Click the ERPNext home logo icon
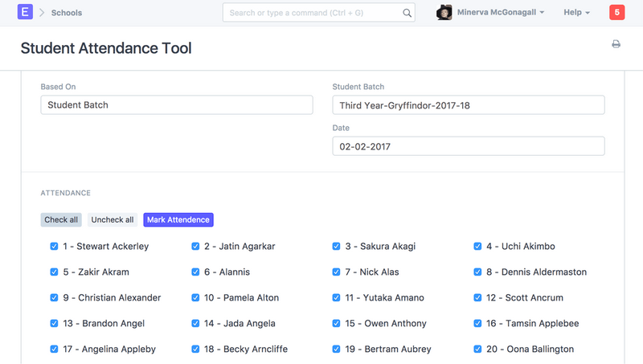Viewport: 643px width, 364px height. click(25, 13)
